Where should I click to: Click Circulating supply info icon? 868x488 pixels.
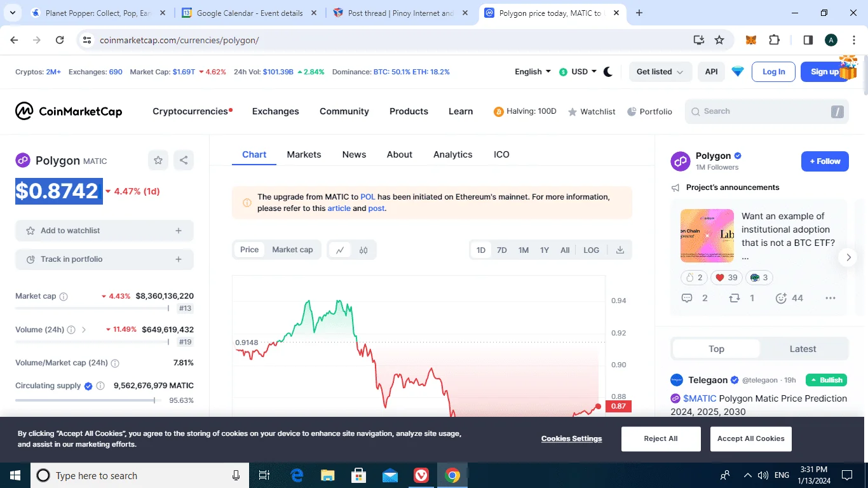tap(100, 386)
